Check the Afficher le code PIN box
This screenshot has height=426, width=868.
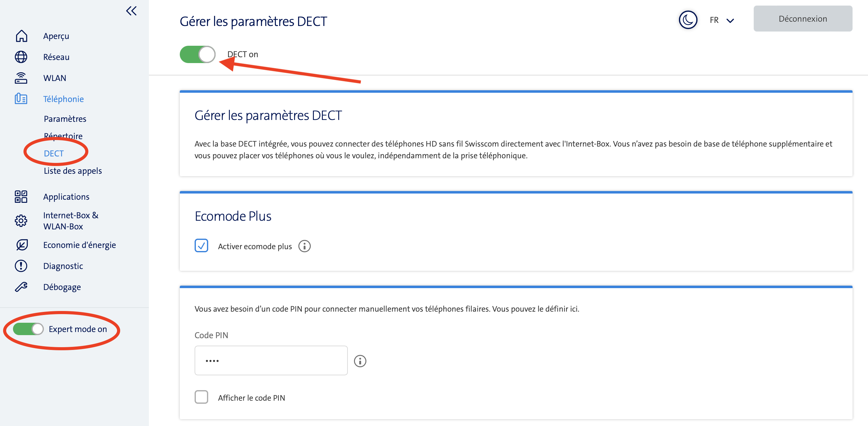(x=201, y=397)
